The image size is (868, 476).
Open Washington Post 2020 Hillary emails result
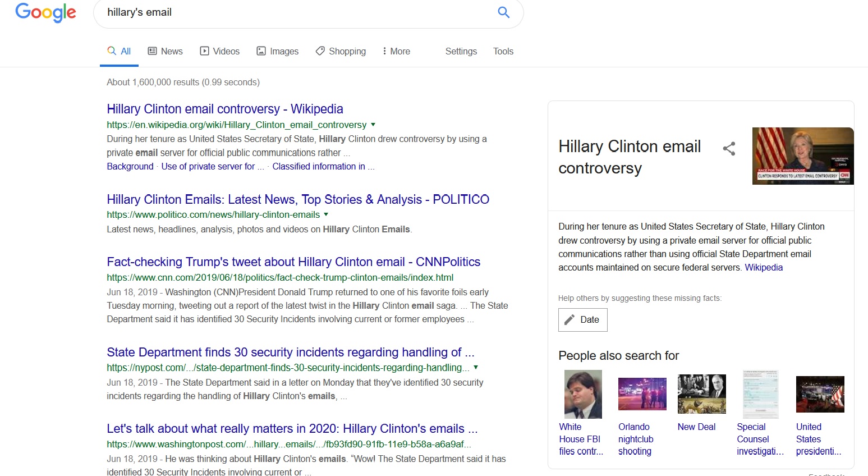coord(292,428)
